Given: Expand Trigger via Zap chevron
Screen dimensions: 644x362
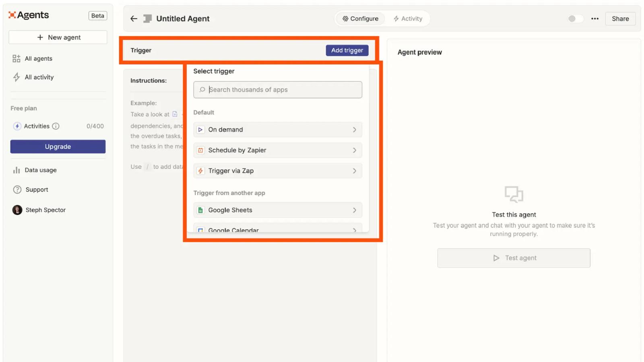Looking at the screenshot, I should 355,171.
